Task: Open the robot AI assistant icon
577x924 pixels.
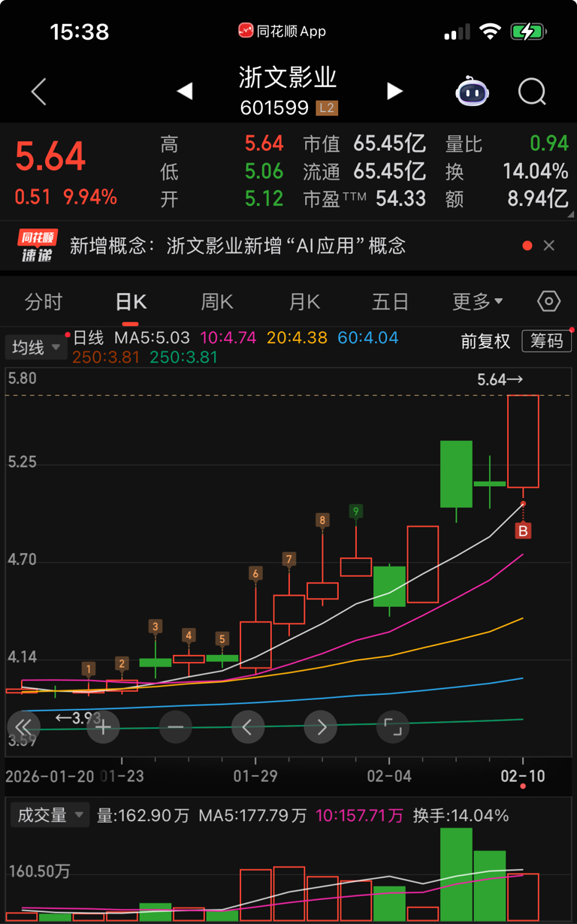Action: [472, 92]
